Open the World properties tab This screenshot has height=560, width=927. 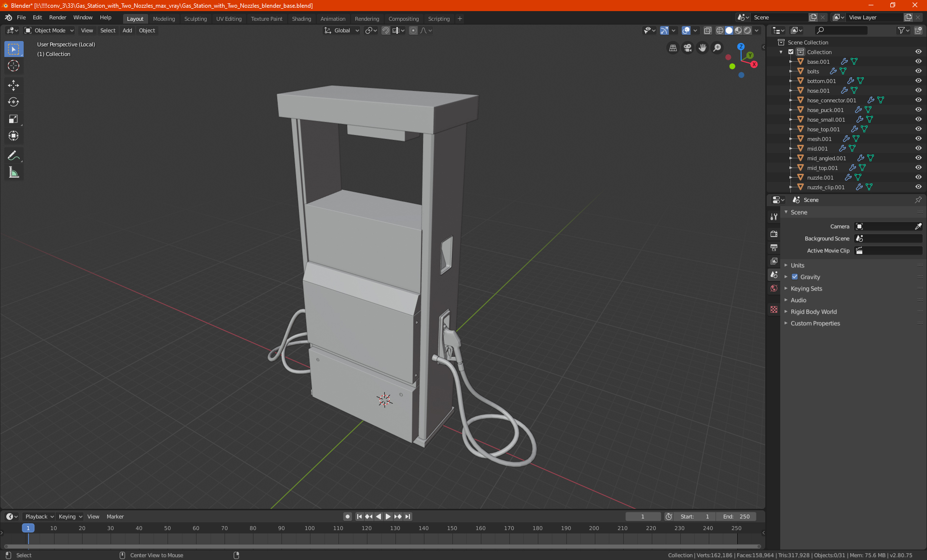774,288
